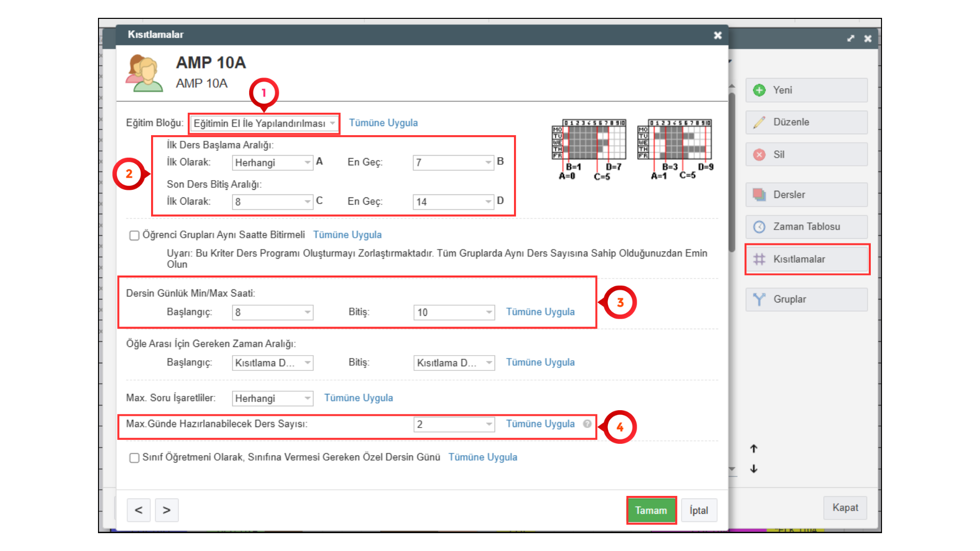Click the help question mark icon
This screenshot has height=551, width=980.
tap(587, 424)
